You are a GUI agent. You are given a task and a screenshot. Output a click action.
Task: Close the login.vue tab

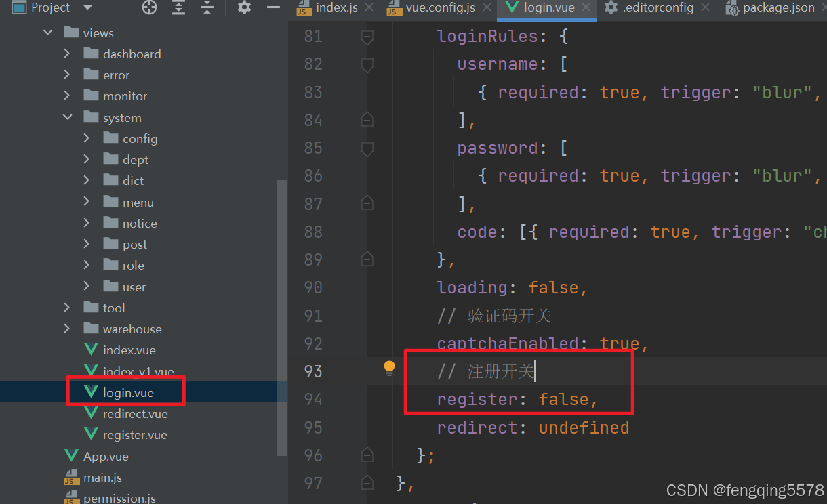(x=586, y=8)
